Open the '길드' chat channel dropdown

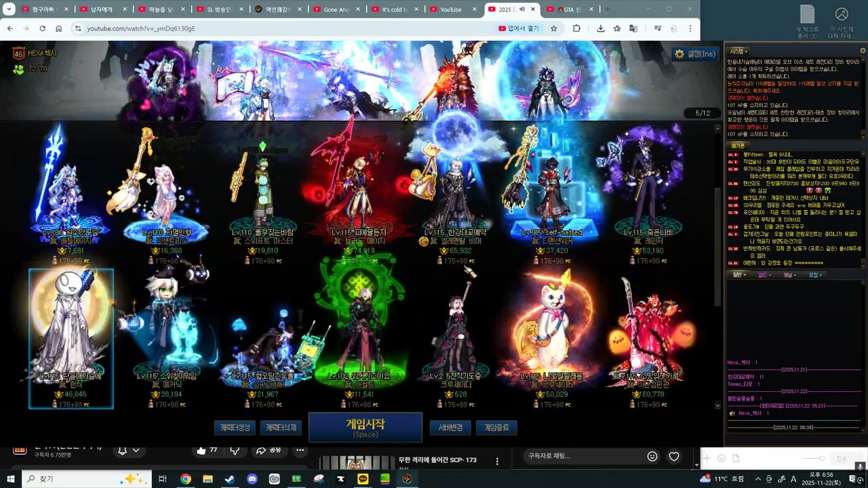tap(764, 275)
